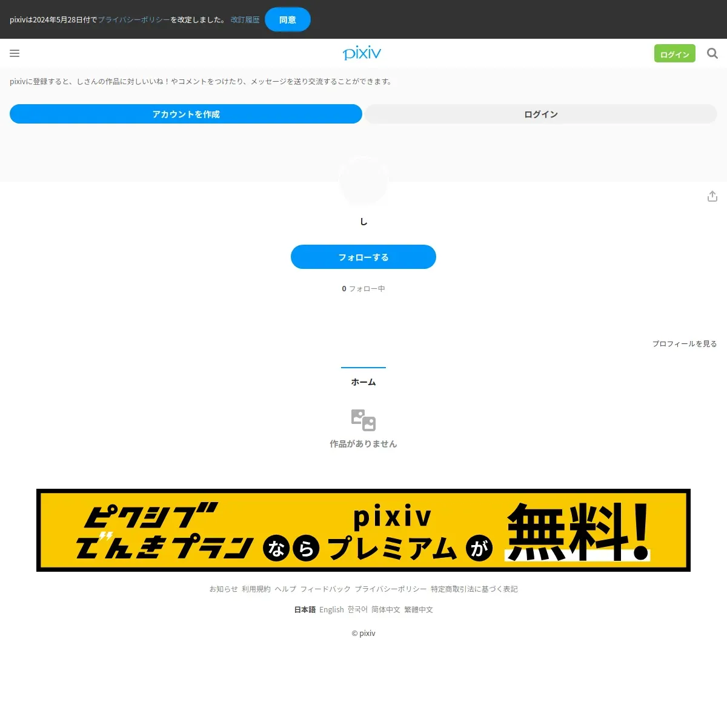Open the プライバシーポリシー link in top notice
Screen dimensions: 727x728
click(134, 20)
